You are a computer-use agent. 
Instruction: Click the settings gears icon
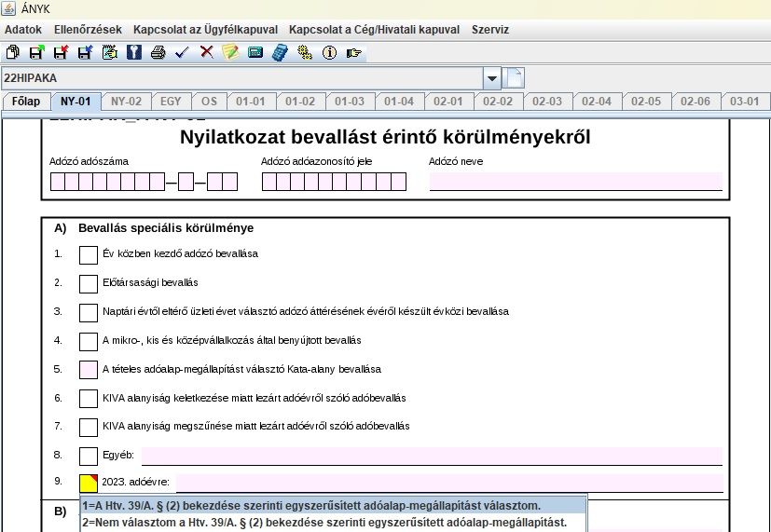pos(304,53)
